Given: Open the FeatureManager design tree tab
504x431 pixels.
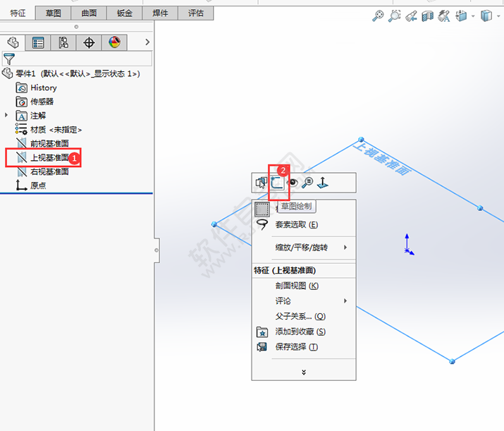Looking at the screenshot, I should (x=13, y=42).
